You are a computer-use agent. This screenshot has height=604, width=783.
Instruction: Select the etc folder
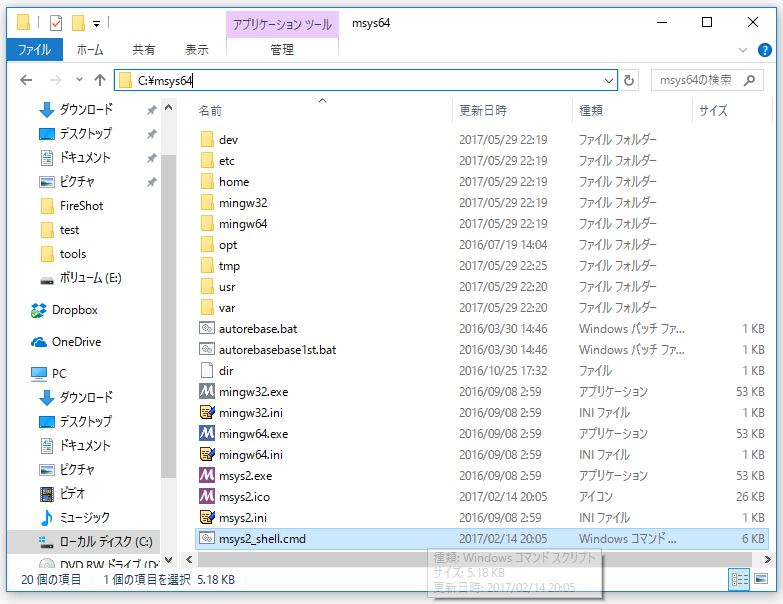[227, 161]
